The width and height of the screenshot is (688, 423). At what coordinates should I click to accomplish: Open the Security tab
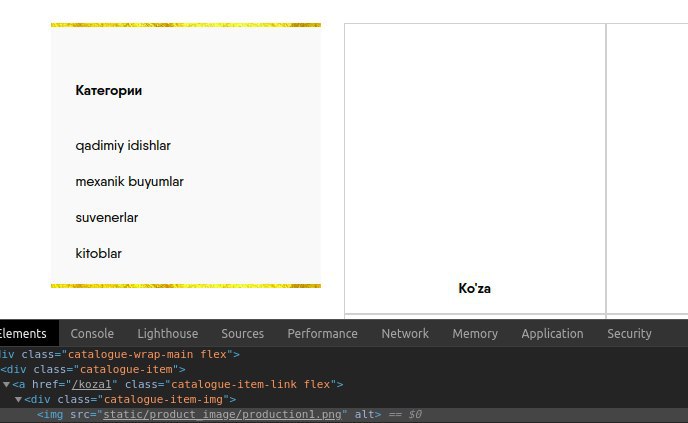[x=629, y=333]
